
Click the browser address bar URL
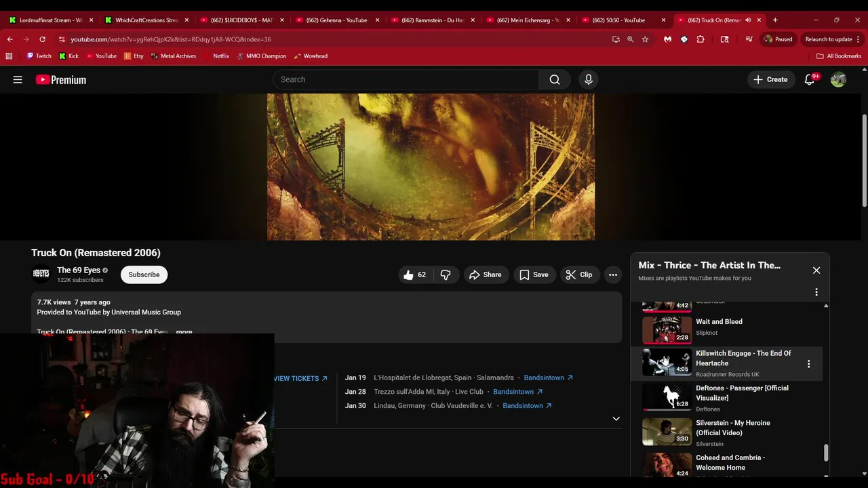pyautogui.click(x=170, y=39)
